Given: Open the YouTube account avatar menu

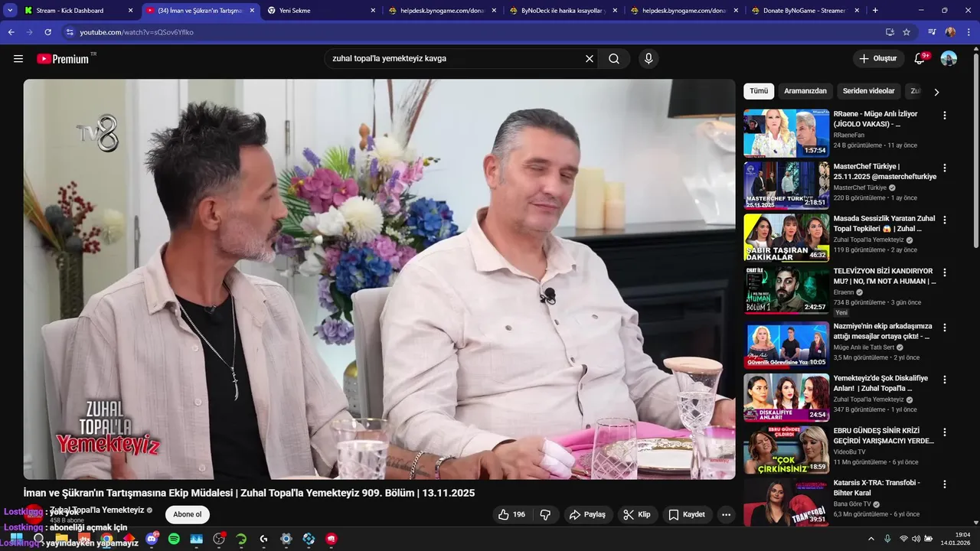Looking at the screenshot, I should tap(949, 59).
